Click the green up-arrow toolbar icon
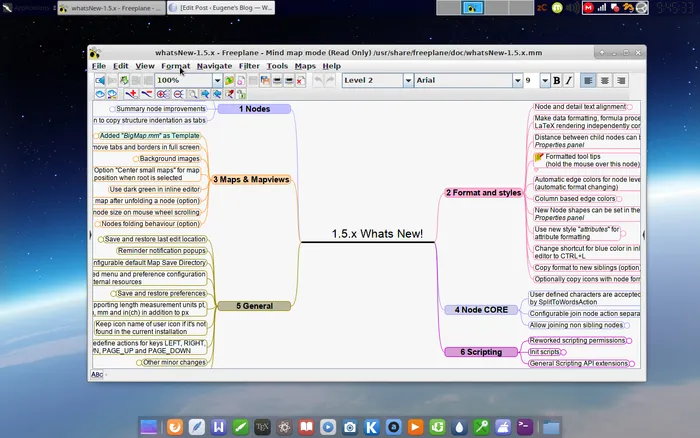 [124, 80]
